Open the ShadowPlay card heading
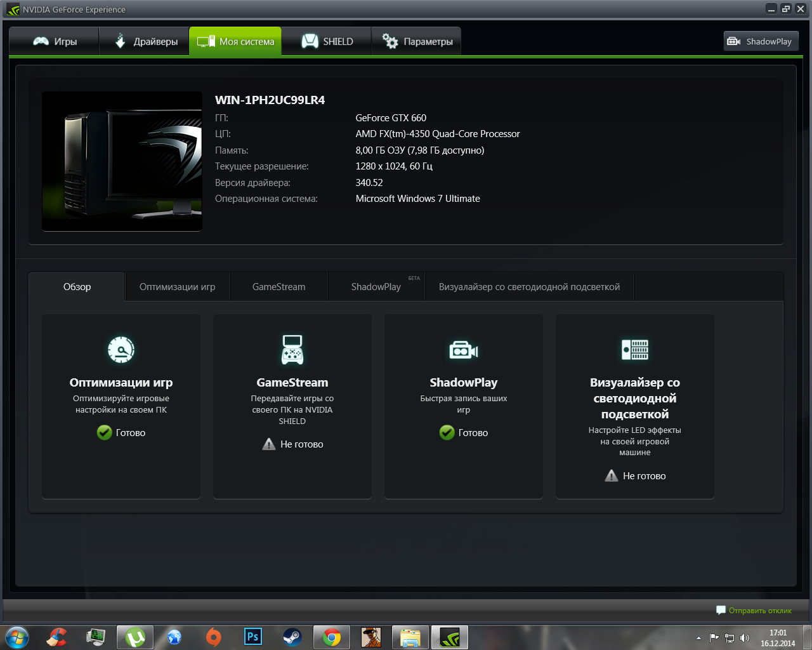812x650 pixels. click(x=464, y=382)
